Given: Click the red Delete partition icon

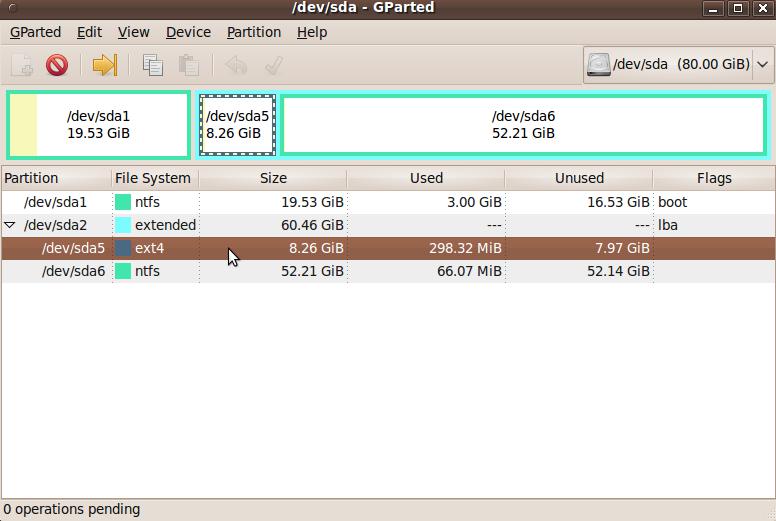Looking at the screenshot, I should [57, 65].
